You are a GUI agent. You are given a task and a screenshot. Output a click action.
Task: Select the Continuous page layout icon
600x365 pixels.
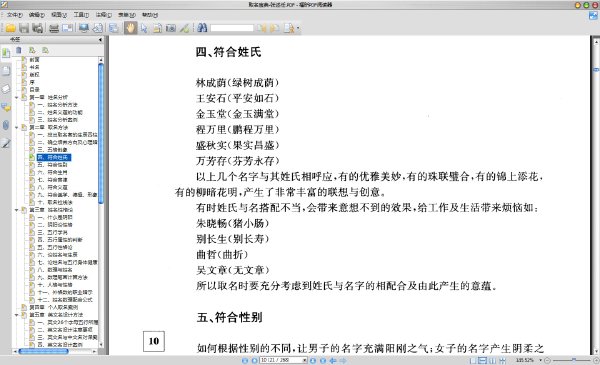point(483,360)
